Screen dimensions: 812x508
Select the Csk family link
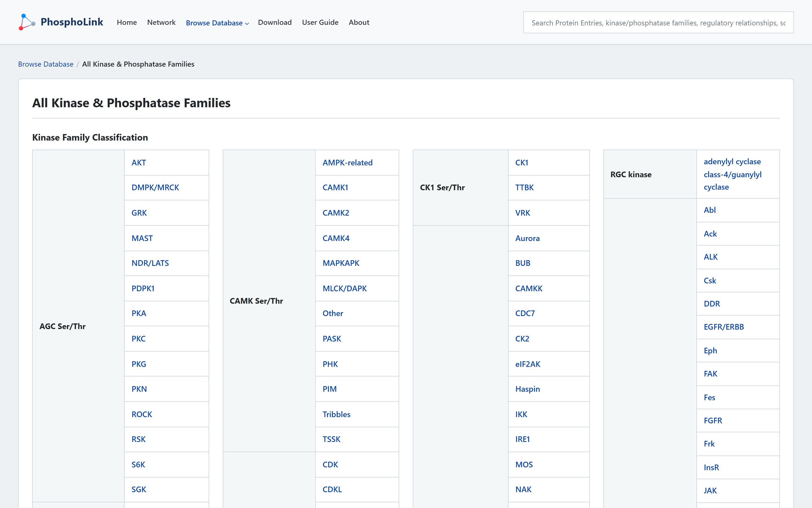(x=710, y=281)
